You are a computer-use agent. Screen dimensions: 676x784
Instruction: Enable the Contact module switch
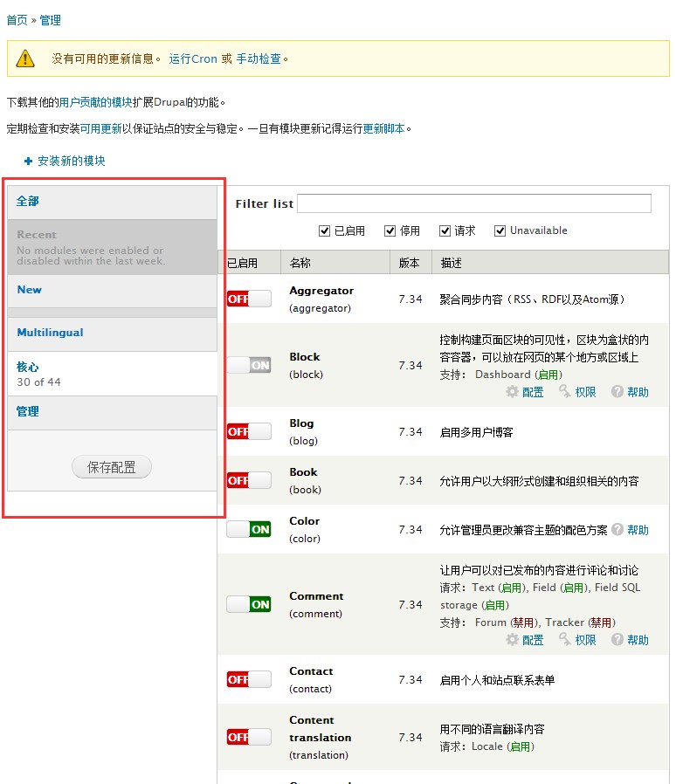pyautogui.click(x=249, y=679)
